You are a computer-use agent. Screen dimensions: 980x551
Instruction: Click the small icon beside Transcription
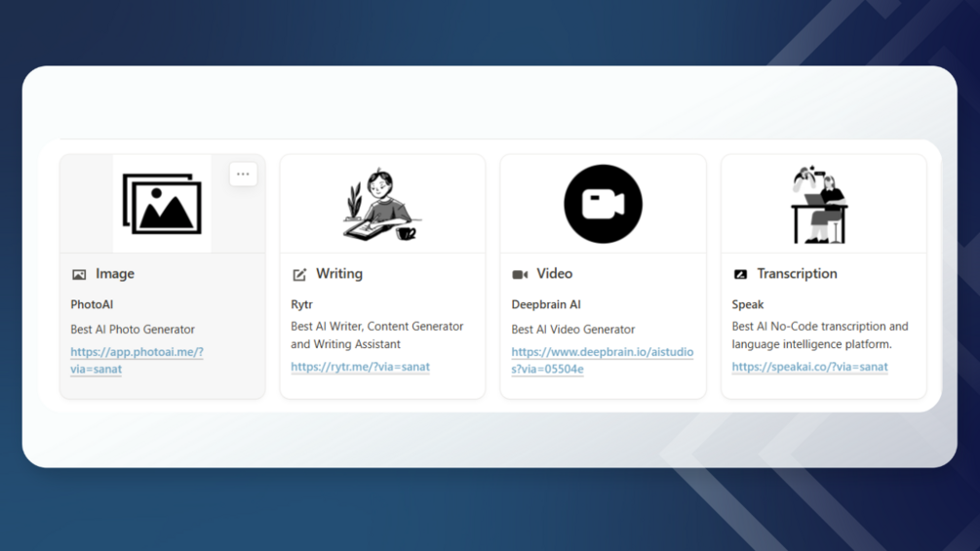click(x=741, y=274)
